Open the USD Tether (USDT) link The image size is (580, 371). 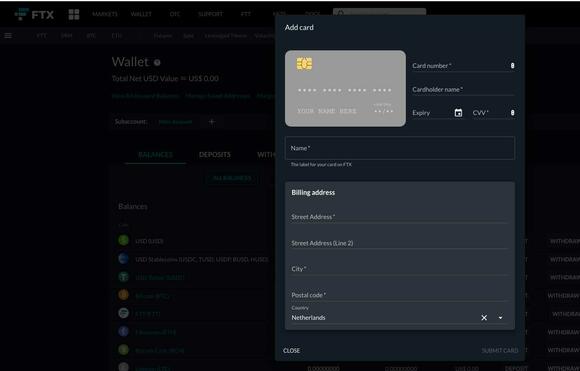click(x=160, y=277)
